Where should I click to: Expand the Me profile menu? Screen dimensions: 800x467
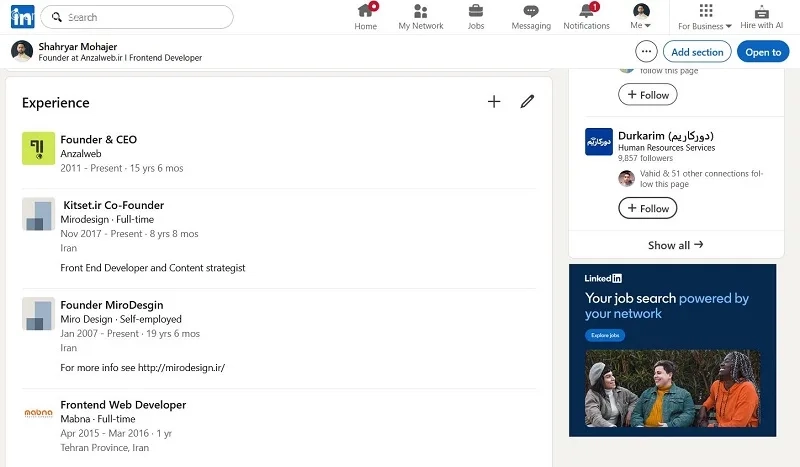[x=641, y=17]
